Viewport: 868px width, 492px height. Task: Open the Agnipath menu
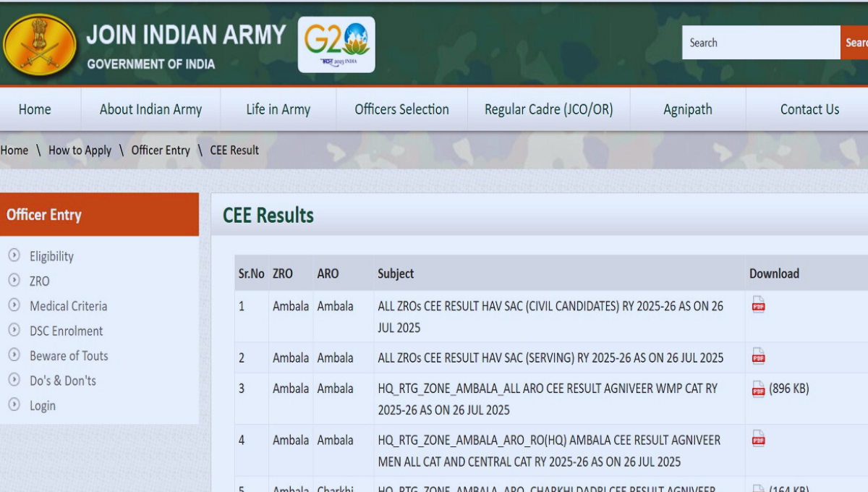[x=688, y=109]
